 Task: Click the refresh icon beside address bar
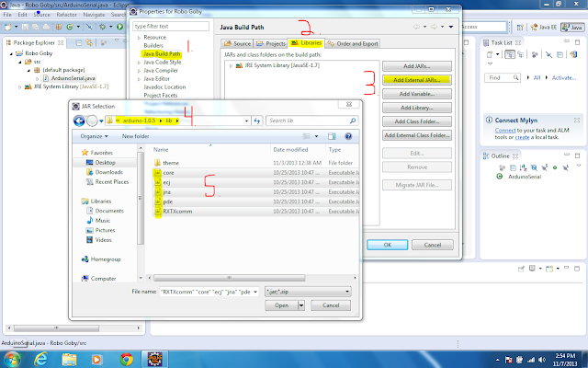click(x=257, y=121)
